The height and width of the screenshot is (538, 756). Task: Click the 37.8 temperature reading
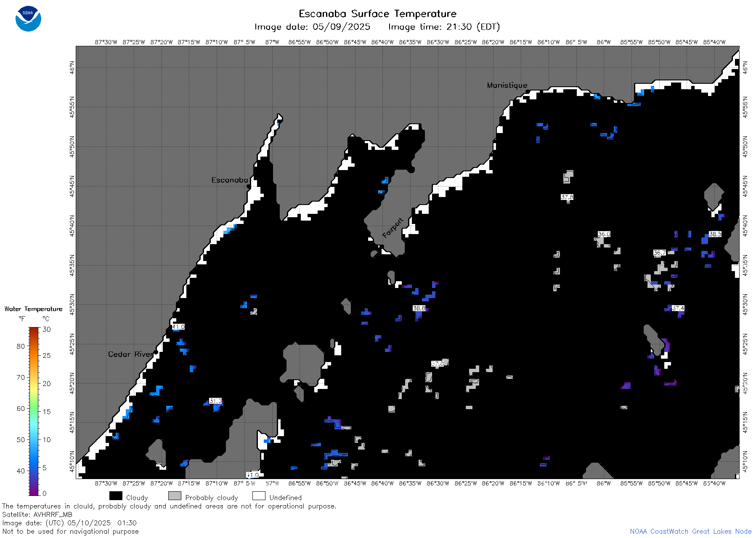tap(567, 197)
